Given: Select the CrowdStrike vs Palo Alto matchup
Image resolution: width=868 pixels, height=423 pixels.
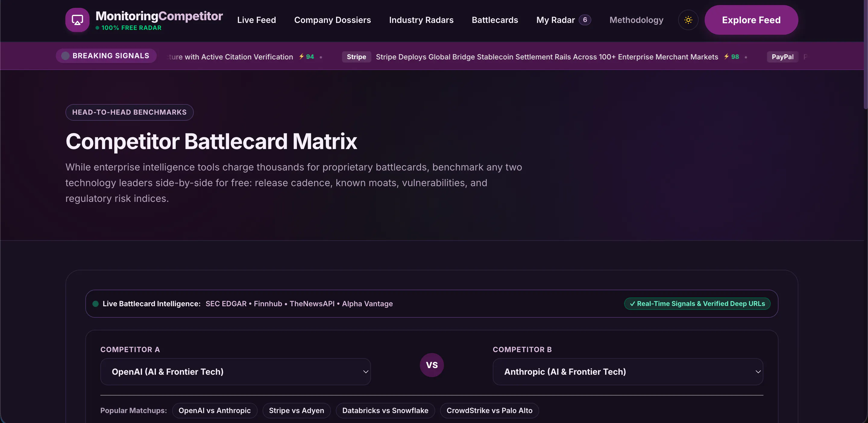Looking at the screenshot, I should coord(489,411).
